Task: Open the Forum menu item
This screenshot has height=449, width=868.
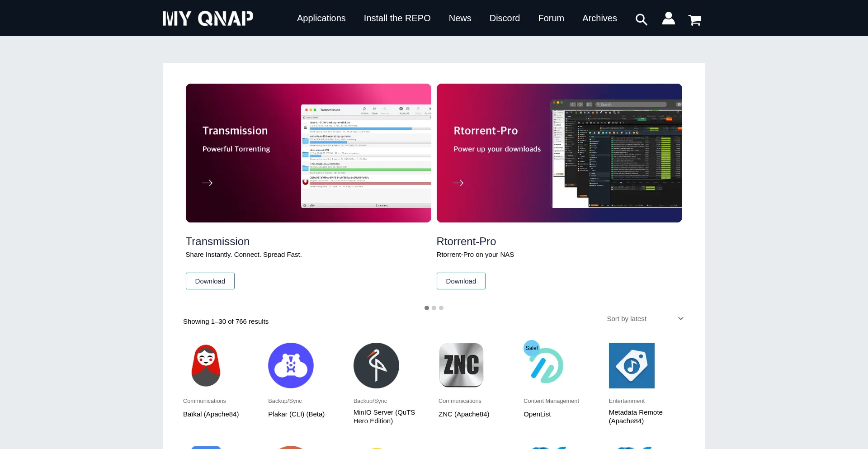Action: click(x=551, y=18)
